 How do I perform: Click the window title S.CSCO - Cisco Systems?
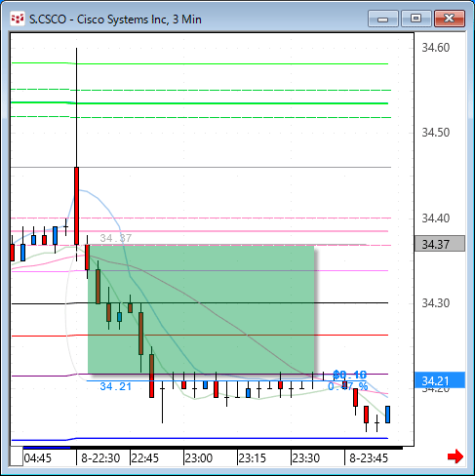pyautogui.click(x=115, y=20)
